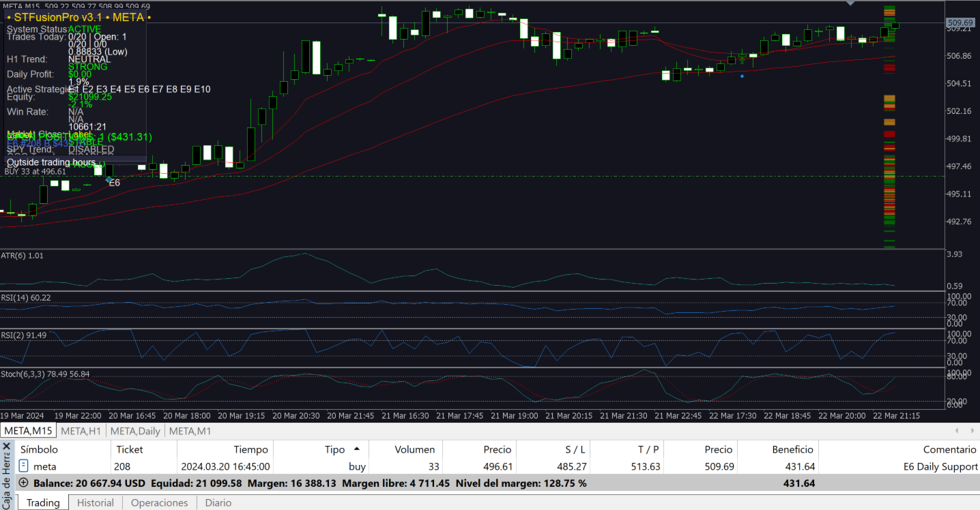Sort positions by the Volumen column
This screenshot has width=980, height=510.
tap(406, 449)
